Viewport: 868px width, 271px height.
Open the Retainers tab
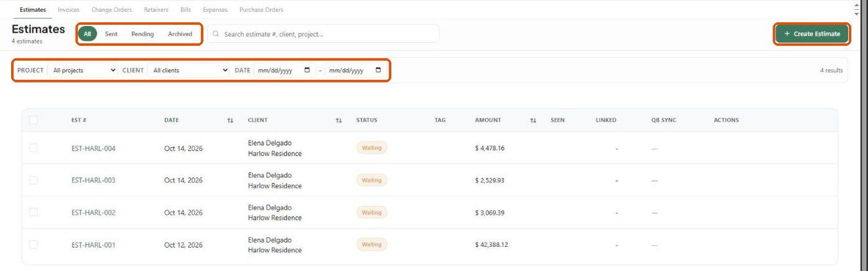tap(156, 10)
